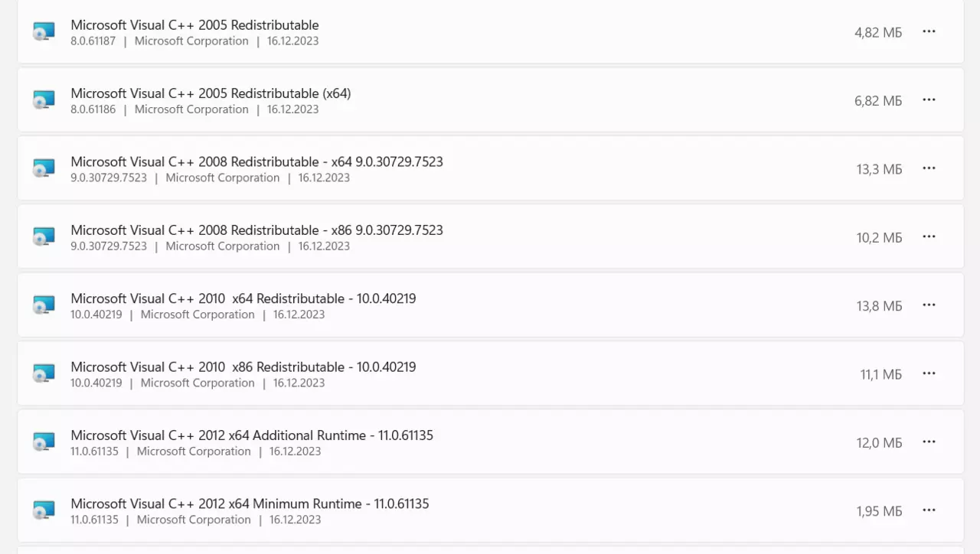This screenshot has height=554, width=980.
Task: Click the icon for Visual C++ 2010 x64 Redistributable
Action: click(44, 305)
